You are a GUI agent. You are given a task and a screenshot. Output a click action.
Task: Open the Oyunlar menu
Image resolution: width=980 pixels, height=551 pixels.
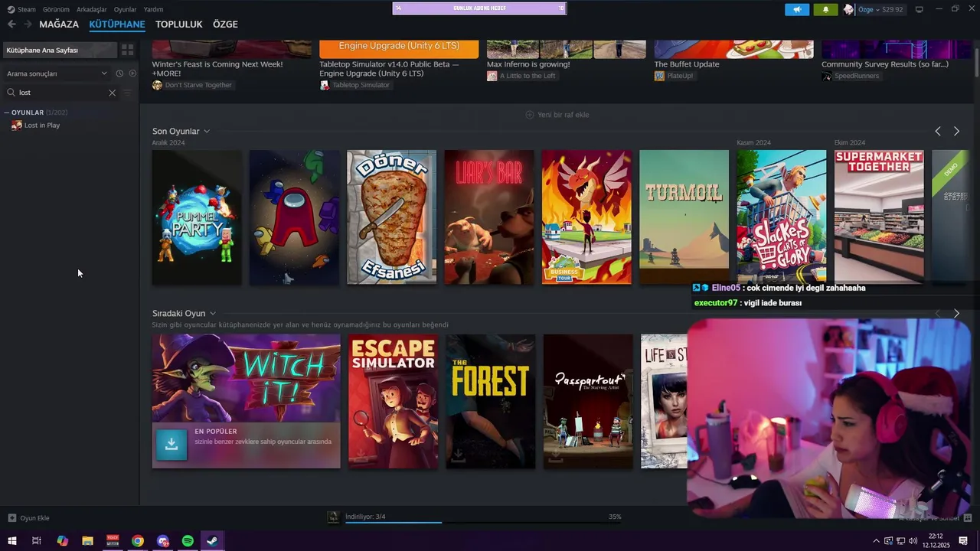coord(126,9)
